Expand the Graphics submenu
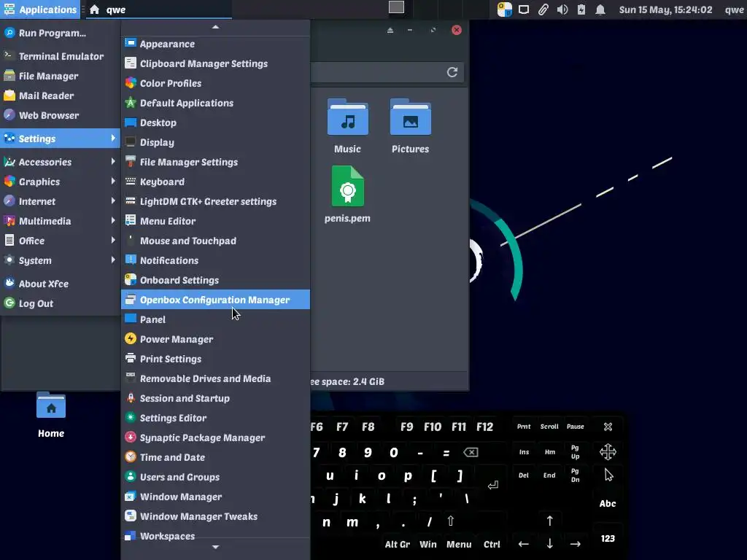 [60, 182]
